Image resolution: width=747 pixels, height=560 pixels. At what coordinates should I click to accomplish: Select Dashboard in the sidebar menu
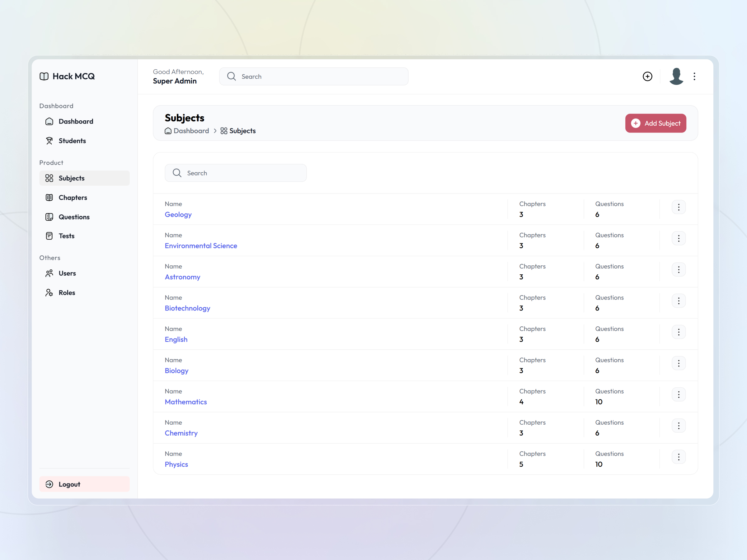pos(76,121)
